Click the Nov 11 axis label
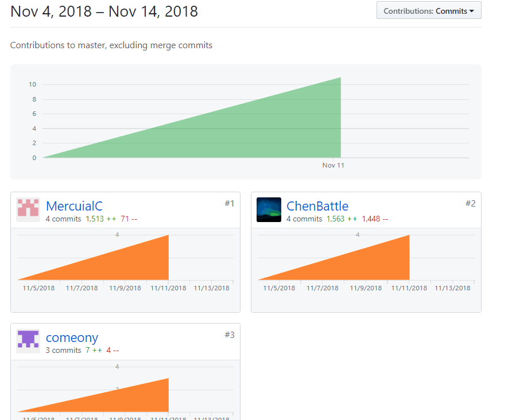Screen dimensions: 508x420 coord(333,165)
